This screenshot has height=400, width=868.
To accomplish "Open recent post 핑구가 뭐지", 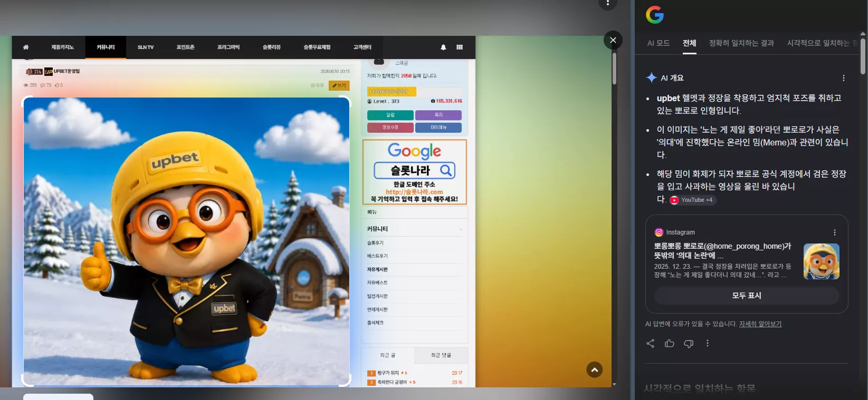I will click(x=388, y=373).
